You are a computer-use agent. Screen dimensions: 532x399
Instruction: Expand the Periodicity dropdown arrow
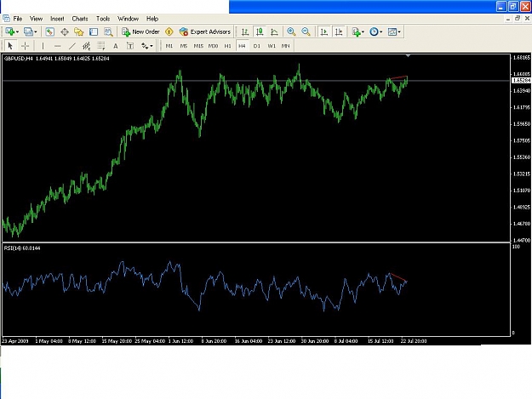(381, 32)
